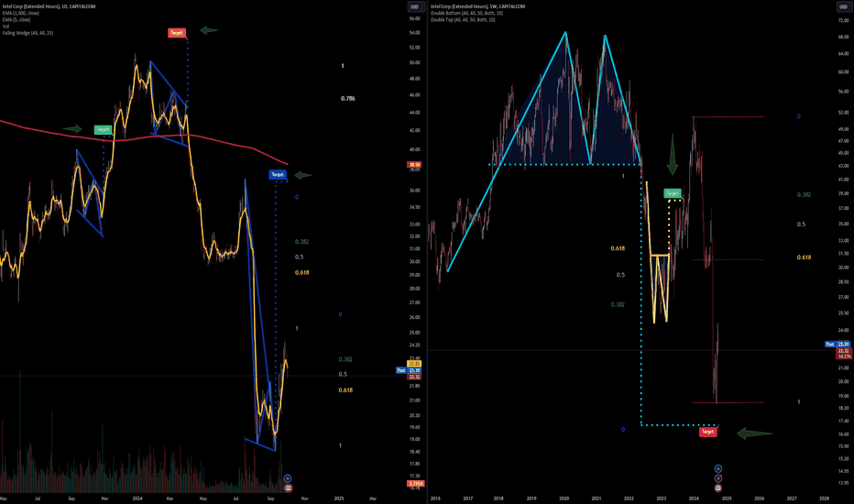The width and height of the screenshot is (854, 504).
Task: Click the 2024 label on left time axis
Action: coord(137,498)
